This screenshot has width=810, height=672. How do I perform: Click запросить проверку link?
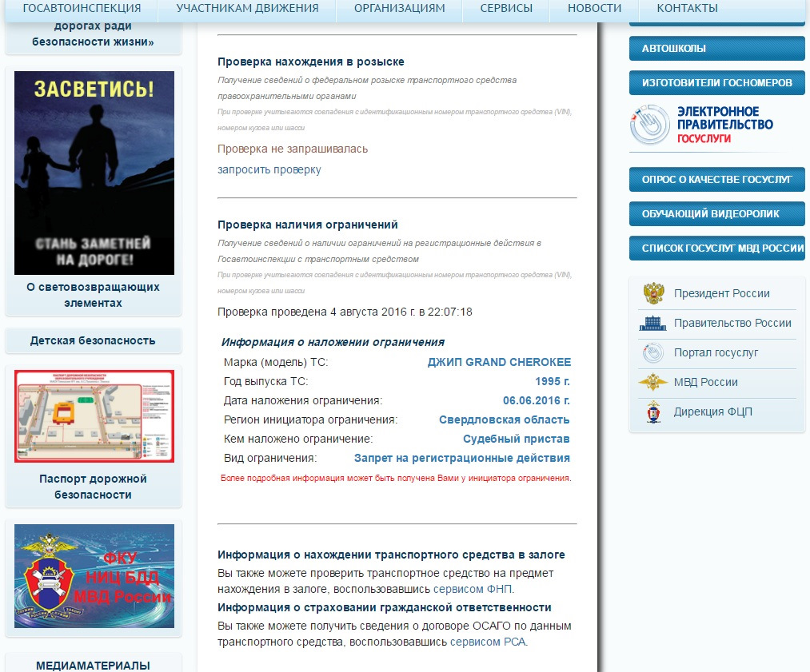pyautogui.click(x=269, y=169)
